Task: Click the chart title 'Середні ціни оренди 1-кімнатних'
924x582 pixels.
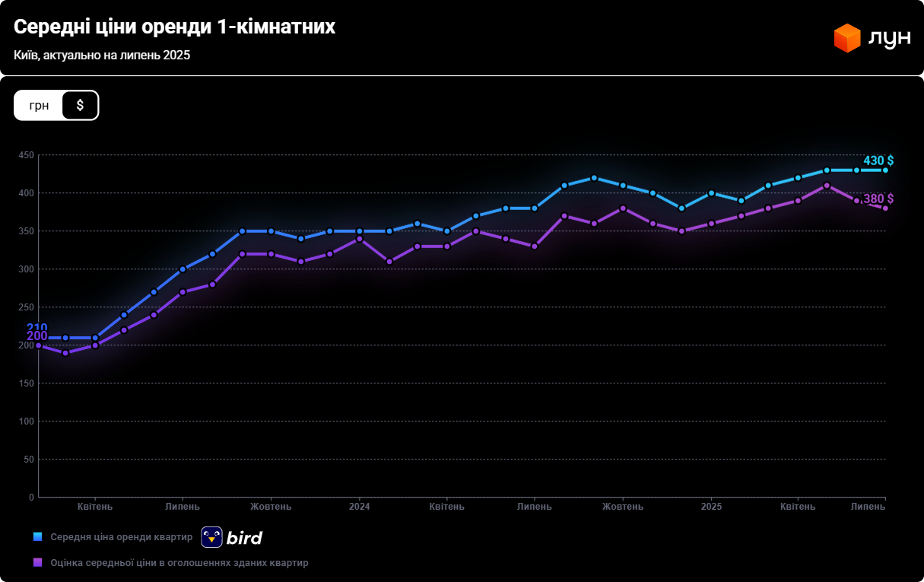Action: [x=174, y=27]
